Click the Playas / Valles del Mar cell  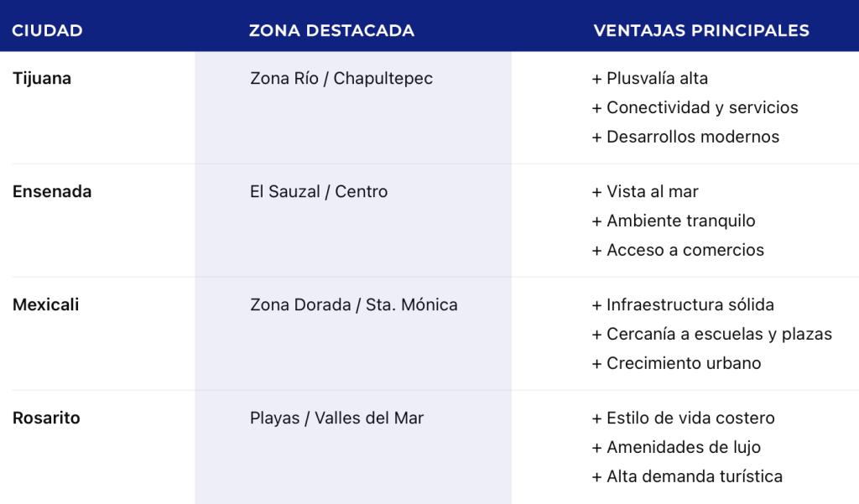(x=336, y=418)
